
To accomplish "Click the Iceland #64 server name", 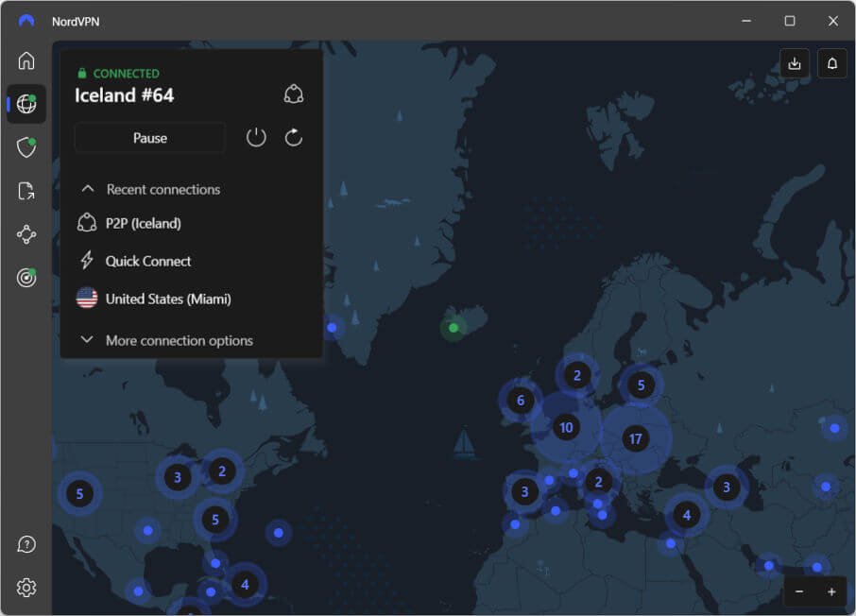I will tap(124, 95).
